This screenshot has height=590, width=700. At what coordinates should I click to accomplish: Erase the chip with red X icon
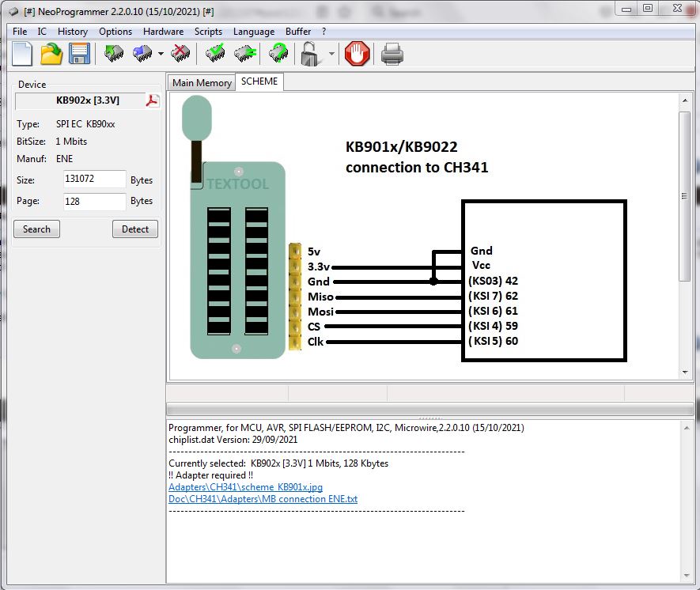coord(181,54)
